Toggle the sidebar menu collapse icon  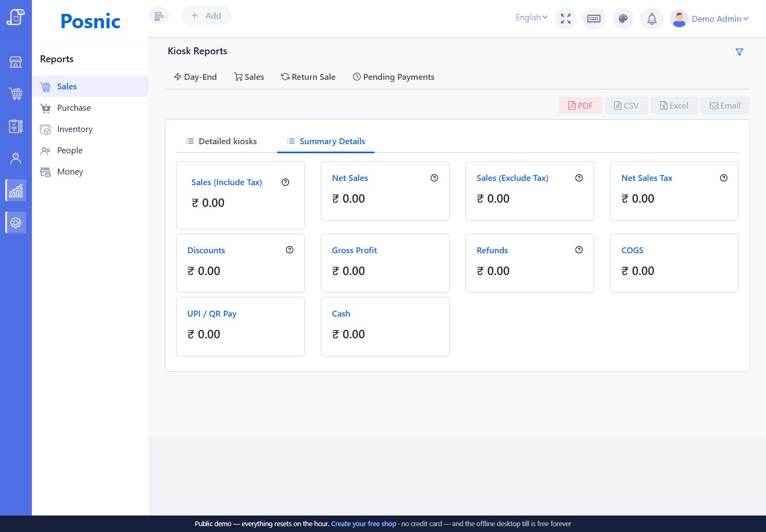pyautogui.click(x=159, y=16)
